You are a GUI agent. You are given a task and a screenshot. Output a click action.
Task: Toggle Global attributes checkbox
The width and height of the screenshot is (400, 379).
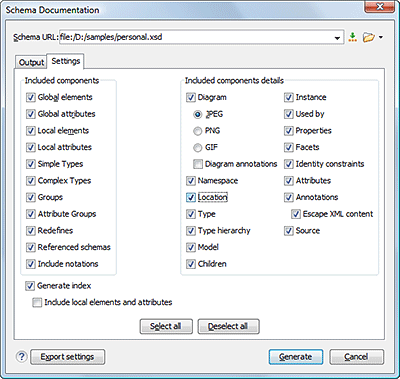[31, 114]
